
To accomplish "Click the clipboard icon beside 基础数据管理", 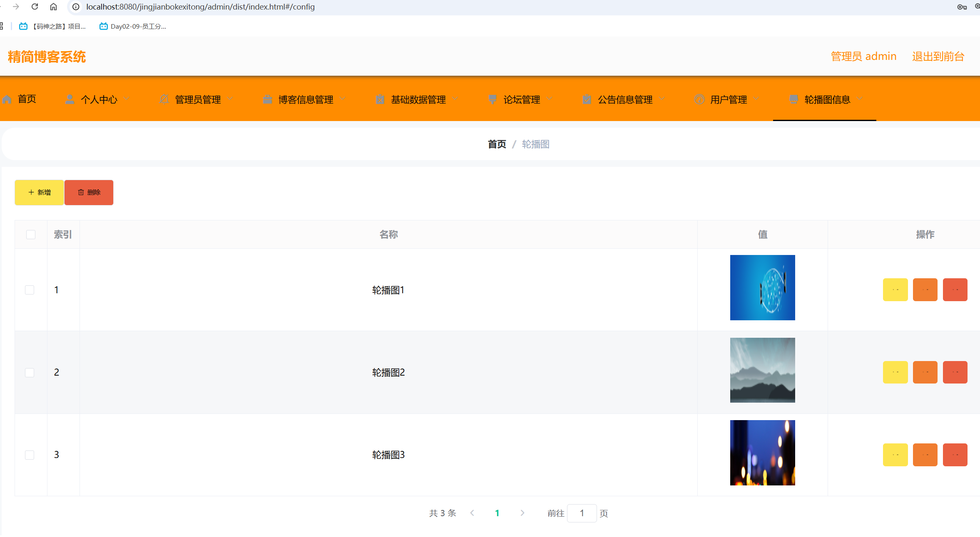I will [380, 99].
